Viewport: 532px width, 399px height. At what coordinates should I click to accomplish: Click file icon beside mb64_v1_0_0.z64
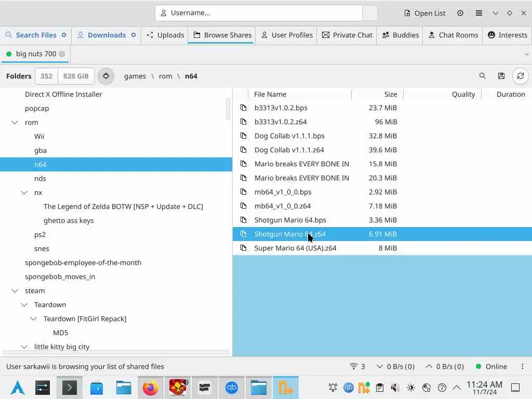point(243,206)
